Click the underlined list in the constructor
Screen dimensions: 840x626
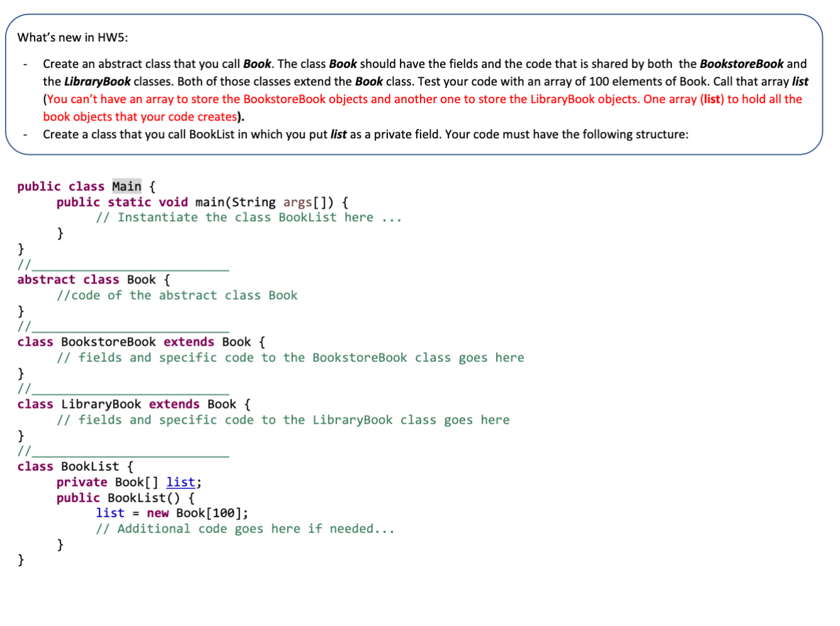tap(110, 513)
